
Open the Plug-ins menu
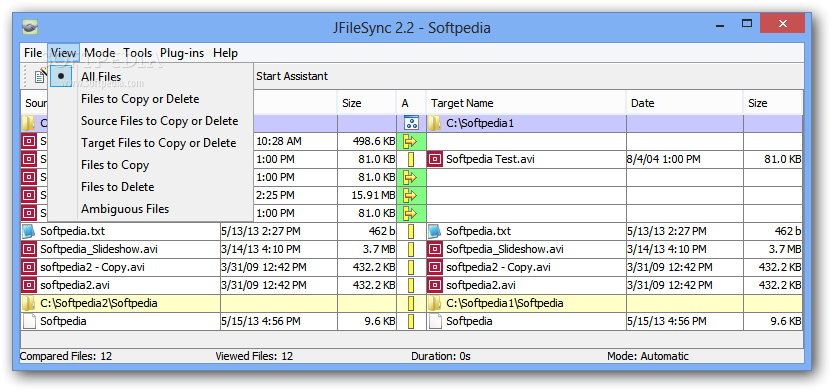point(182,53)
